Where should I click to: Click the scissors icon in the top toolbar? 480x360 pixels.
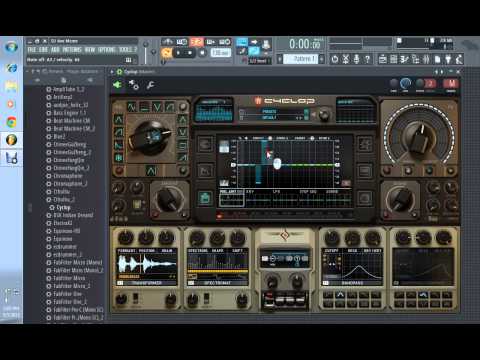pyautogui.click(x=346, y=59)
